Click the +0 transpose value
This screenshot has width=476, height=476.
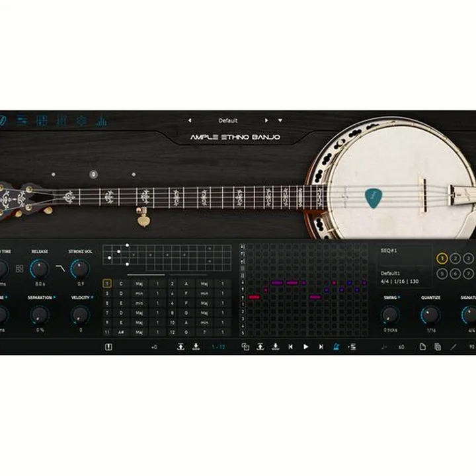(154, 346)
